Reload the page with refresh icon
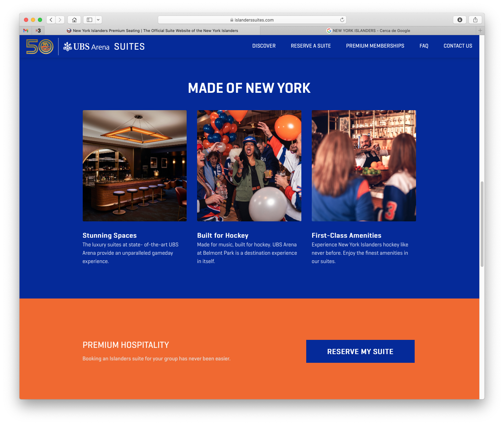The image size is (504, 425). (342, 20)
